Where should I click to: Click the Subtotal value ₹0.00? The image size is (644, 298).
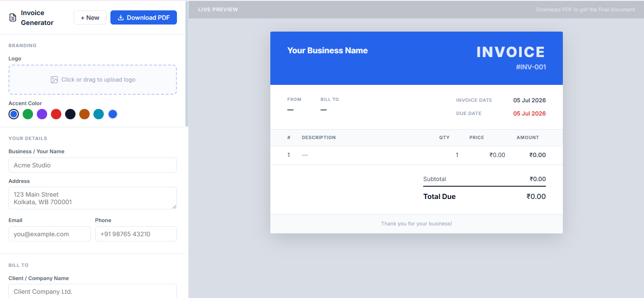coord(537,179)
